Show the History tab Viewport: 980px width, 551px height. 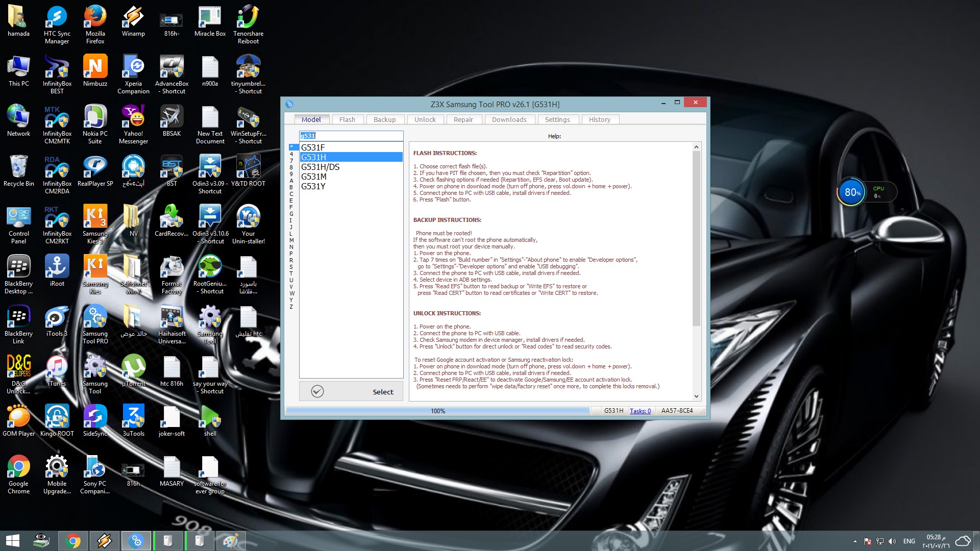click(x=599, y=119)
